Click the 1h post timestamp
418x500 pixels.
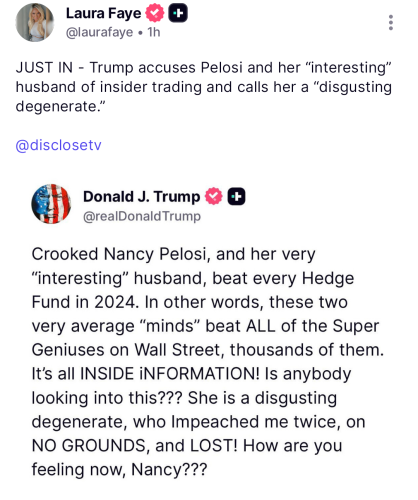154,32
